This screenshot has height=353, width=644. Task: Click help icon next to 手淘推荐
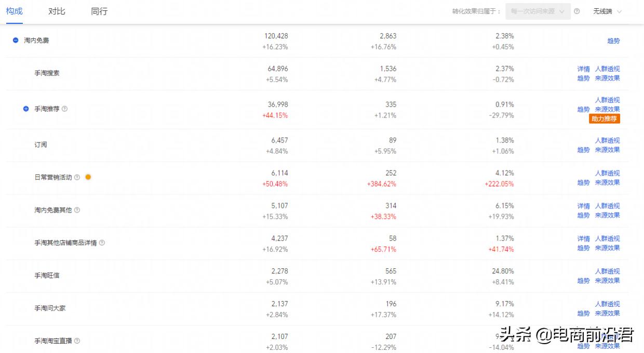click(x=65, y=109)
